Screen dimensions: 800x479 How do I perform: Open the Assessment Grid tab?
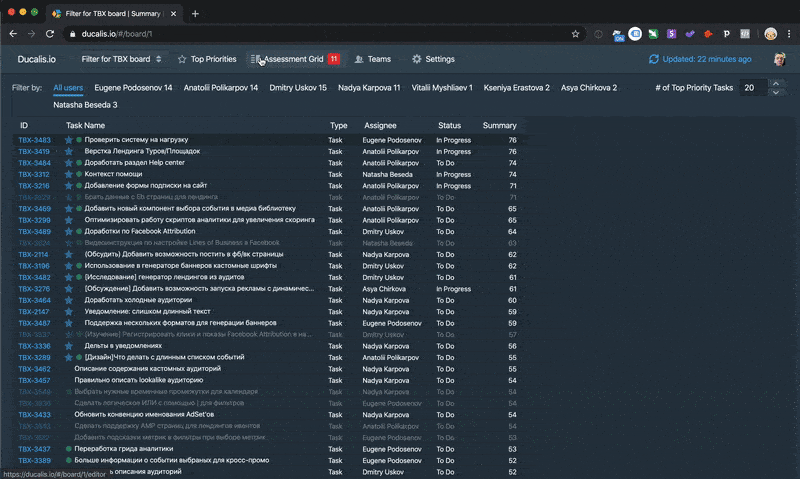click(x=294, y=59)
